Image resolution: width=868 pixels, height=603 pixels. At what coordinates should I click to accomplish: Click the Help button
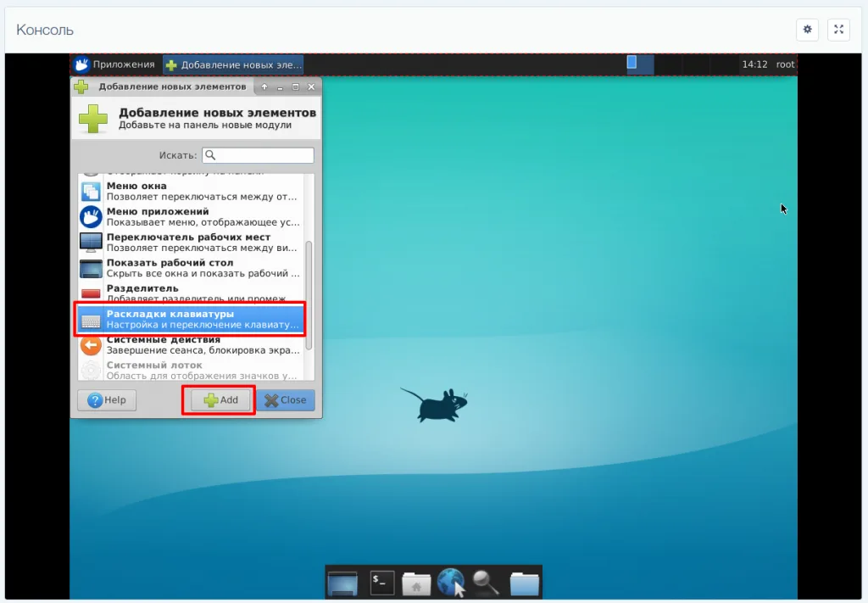click(107, 399)
